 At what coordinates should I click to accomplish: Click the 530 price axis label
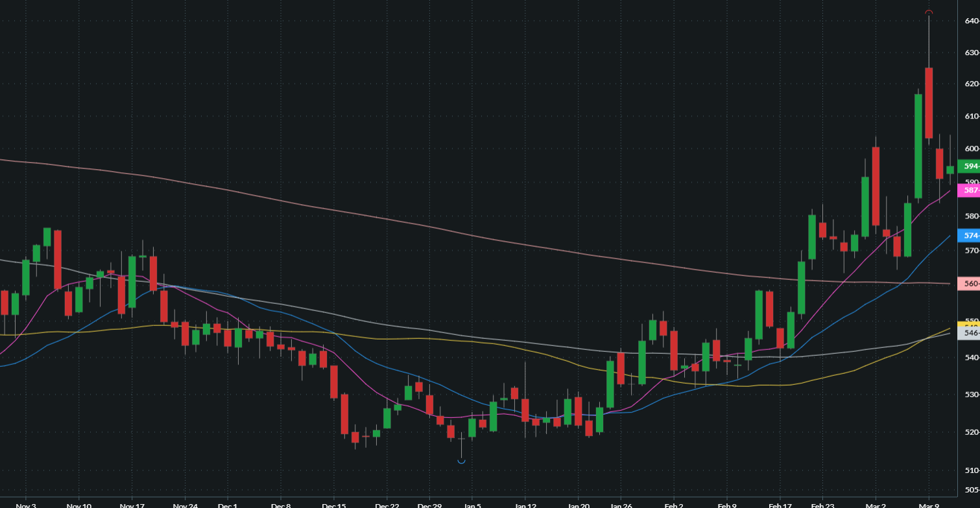pyautogui.click(x=971, y=395)
